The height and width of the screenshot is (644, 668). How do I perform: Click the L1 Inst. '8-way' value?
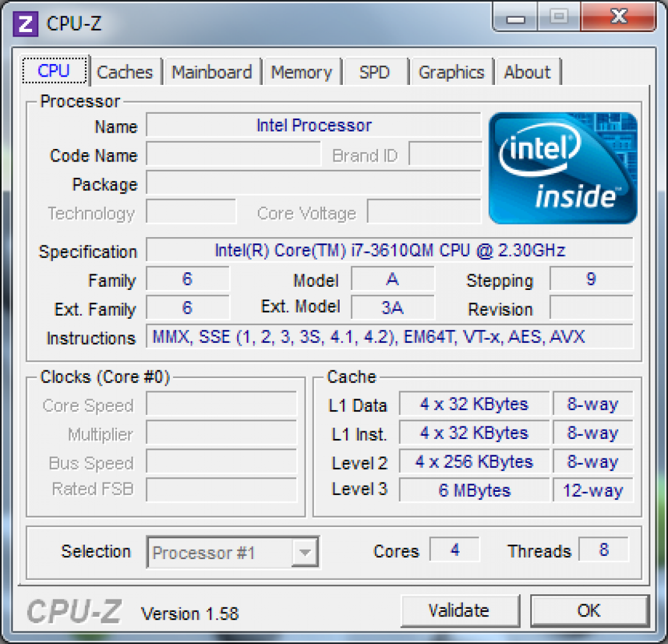(x=593, y=433)
